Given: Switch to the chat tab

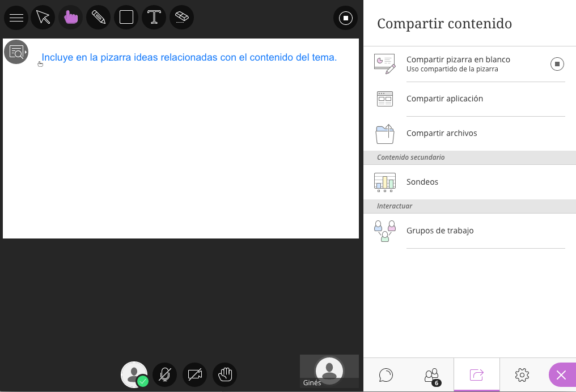Looking at the screenshot, I should coord(386,375).
